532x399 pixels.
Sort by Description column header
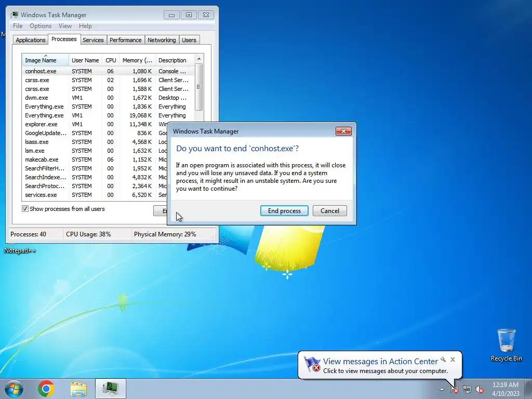(x=175, y=60)
